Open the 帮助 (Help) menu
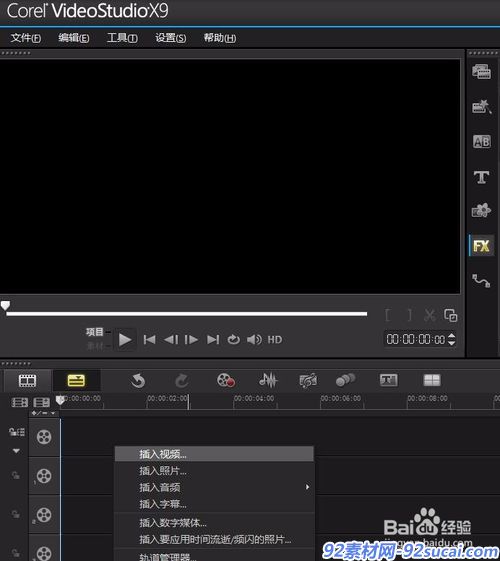Image resolution: width=500 pixels, height=561 pixels. tap(220, 38)
